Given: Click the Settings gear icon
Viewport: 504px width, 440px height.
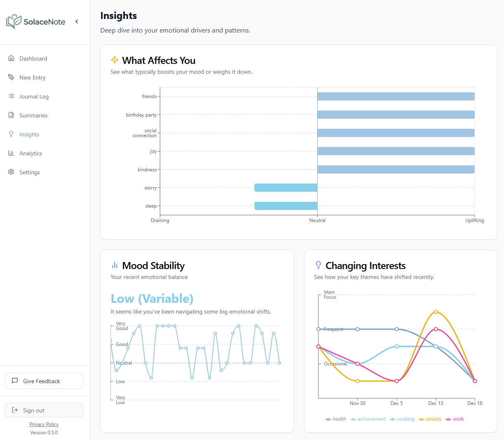Looking at the screenshot, I should coord(11,172).
